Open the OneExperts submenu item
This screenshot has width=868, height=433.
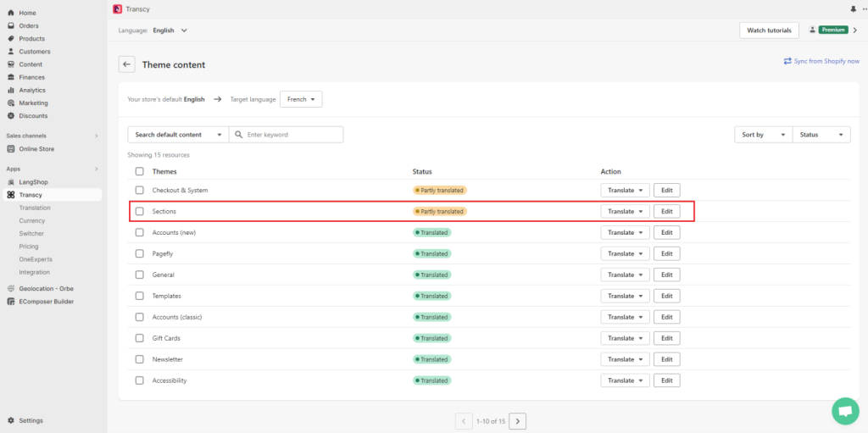(36, 259)
